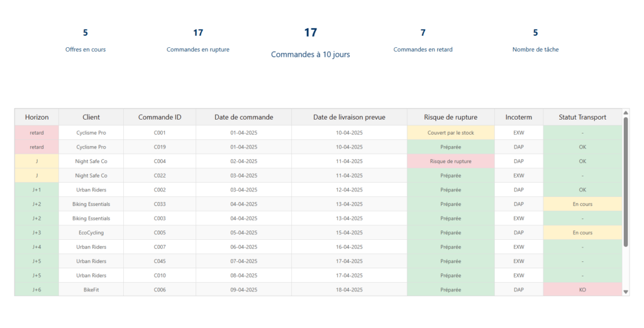The height and width of the screenshot is (328, 644).
Task: Sort by Date de commande header
Action: (243, 117)
